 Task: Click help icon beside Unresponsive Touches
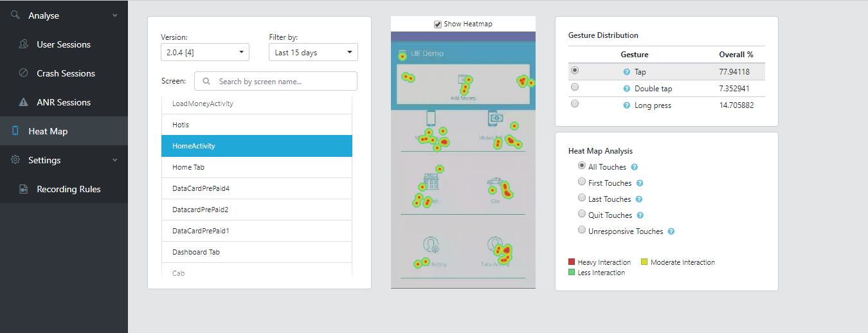pos(671,231)
